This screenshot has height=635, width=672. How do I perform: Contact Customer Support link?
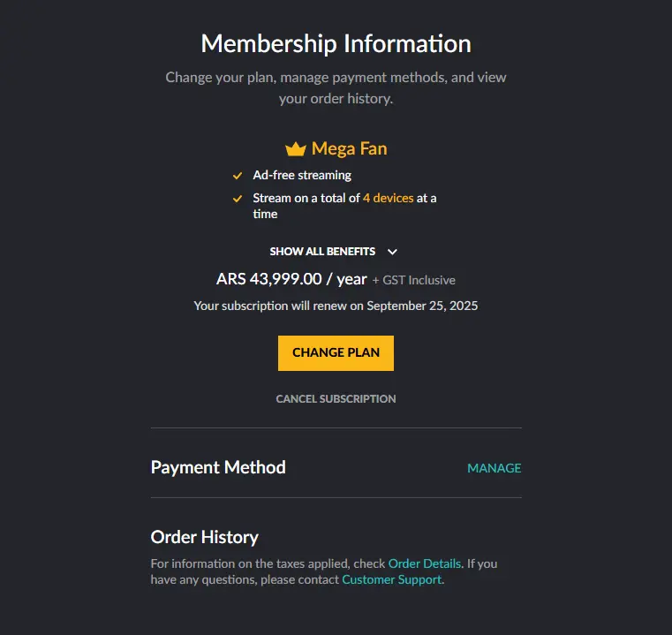pyautogui.click(x=392, y=579)
